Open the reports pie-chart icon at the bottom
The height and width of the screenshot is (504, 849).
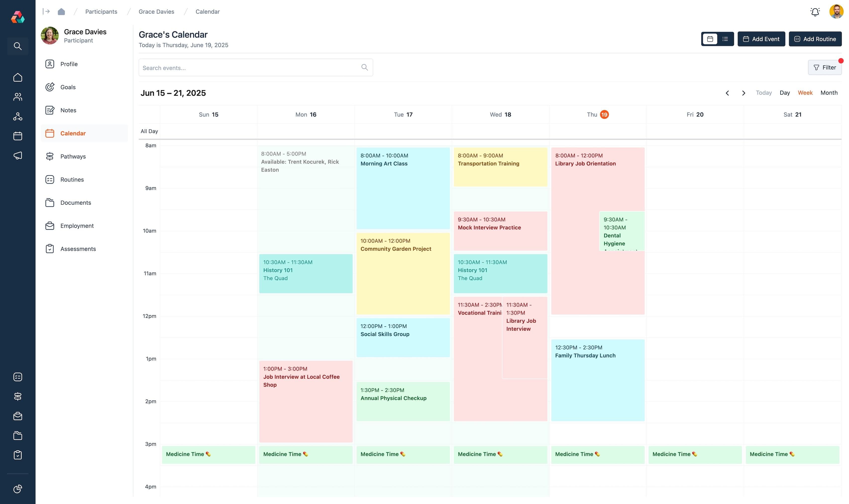pos(18,489)
